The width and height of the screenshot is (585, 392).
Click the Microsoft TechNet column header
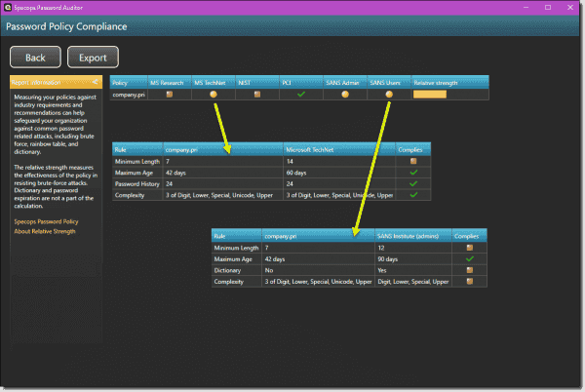click(337, 149)
